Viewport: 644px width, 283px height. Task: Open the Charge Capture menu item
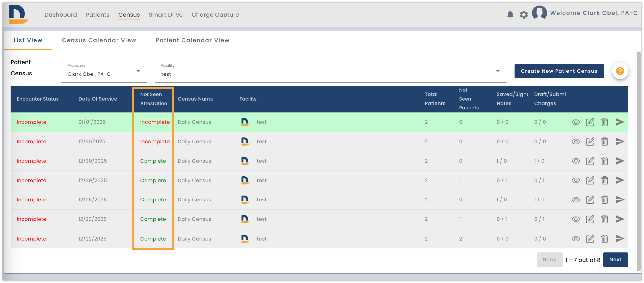click(215, 15)
